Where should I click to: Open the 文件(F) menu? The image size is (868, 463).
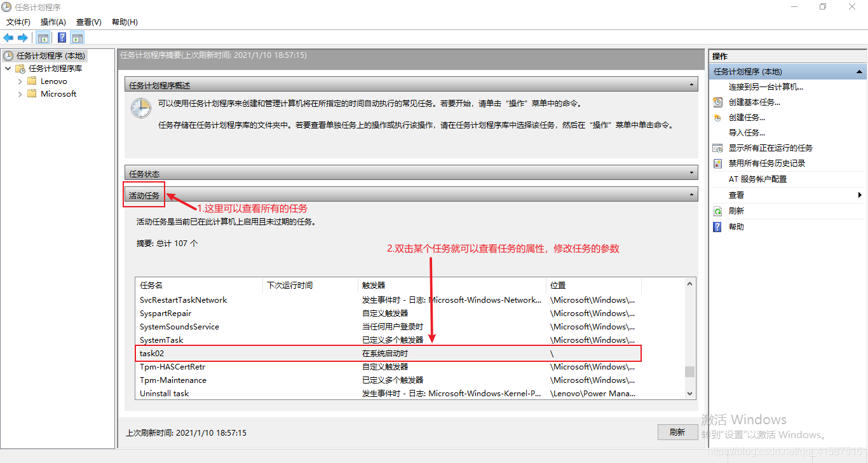pyautogui.click(x=18, y=22)
